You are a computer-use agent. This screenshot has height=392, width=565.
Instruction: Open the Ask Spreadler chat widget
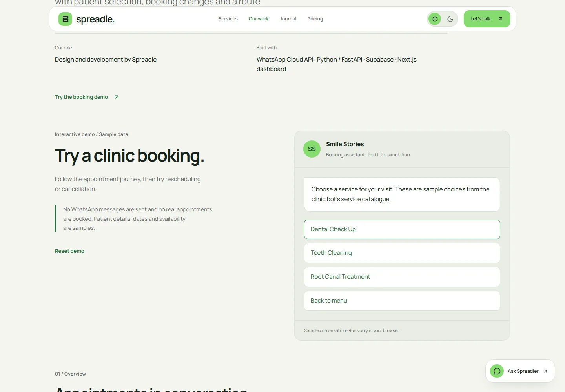click(x=520, y=371)
